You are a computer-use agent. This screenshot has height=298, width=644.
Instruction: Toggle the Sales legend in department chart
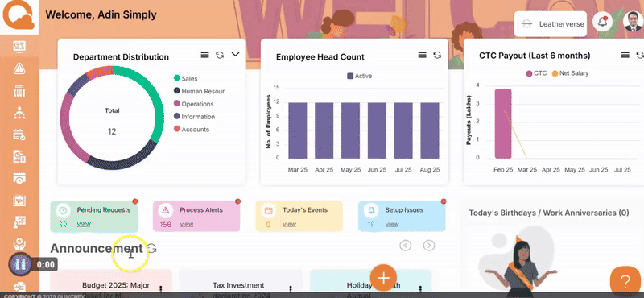pos(186,78)
